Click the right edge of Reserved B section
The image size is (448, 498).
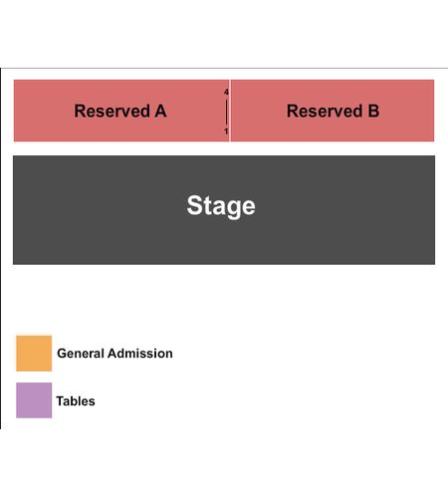tap(433, 111)
